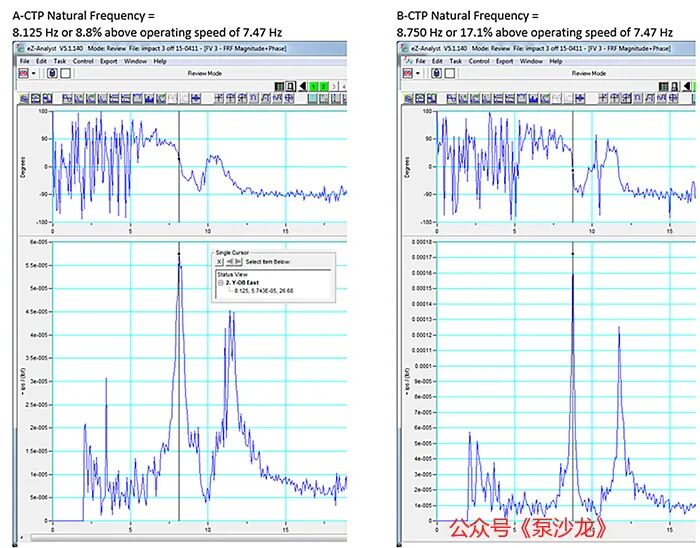Screen dimensions: 700x548
Task: Click blue bar-graph icon in right window plot toolbar
Action: coord(533,99)
